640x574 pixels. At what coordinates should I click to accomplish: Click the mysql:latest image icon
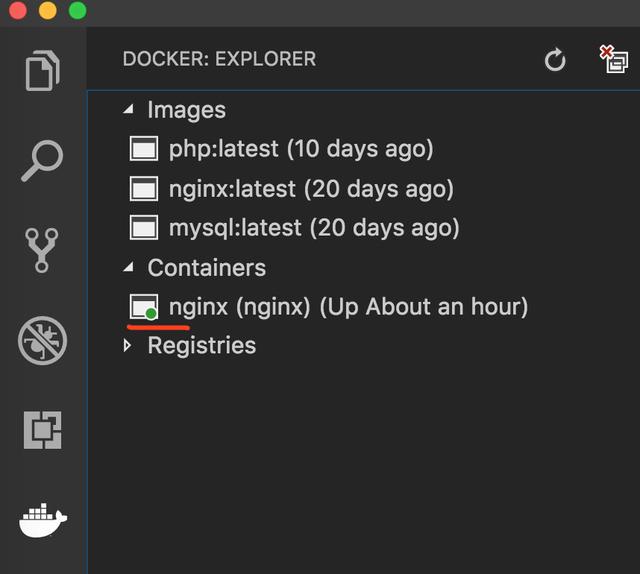coord(144,227)
